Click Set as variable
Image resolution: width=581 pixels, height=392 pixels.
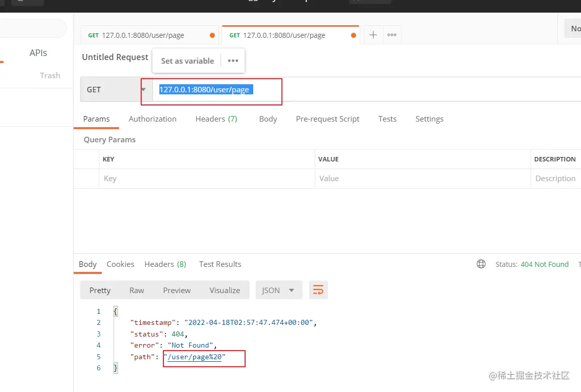point(188,61)
